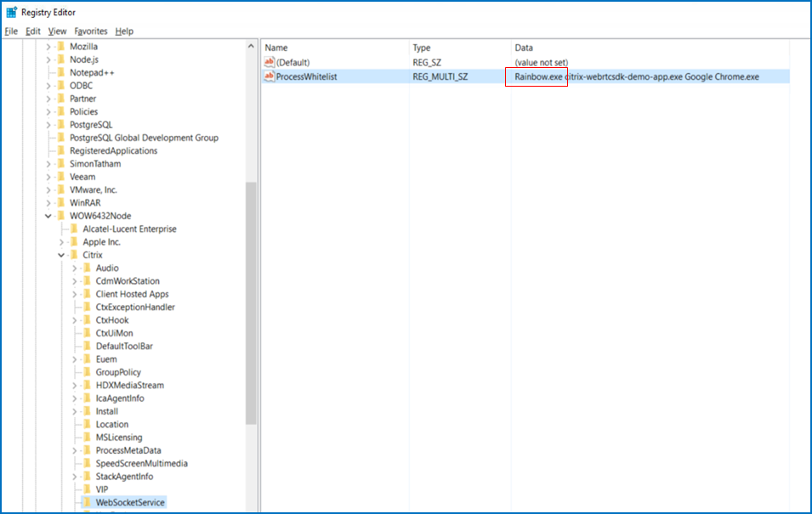Expand the Client Hosted Apps key

75,294
